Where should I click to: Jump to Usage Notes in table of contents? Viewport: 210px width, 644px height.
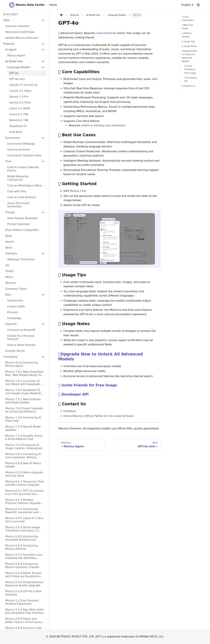pos(189,46)
